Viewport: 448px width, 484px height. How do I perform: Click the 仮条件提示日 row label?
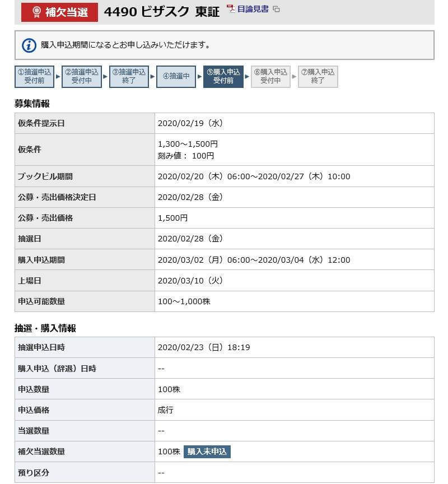coord(41,123)
